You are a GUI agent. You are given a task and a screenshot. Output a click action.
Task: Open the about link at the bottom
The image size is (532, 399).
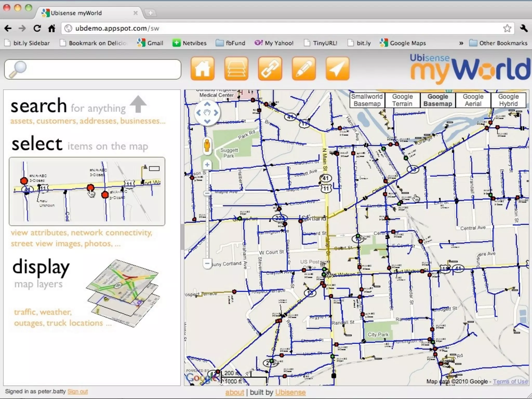[x=235, y=392]
